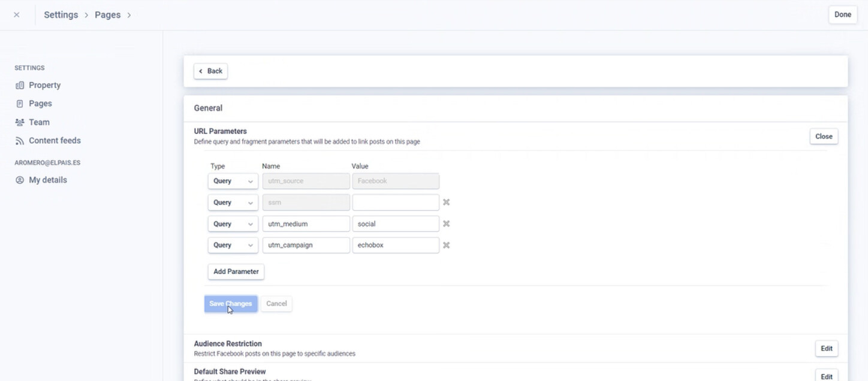The height and width of the screenshot is (381, 868).
Task: Close the settings overlay with the top-left X
Action: (16, 14)
